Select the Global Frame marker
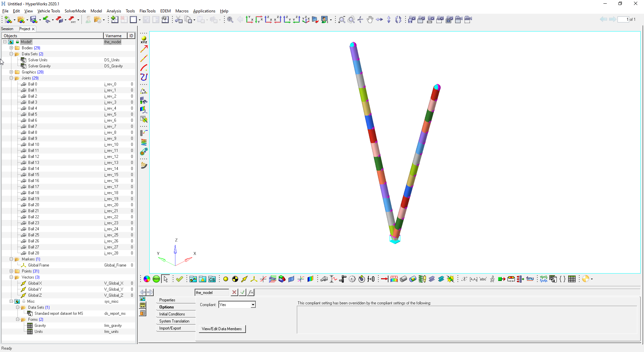644x352 pixels. (68, 265)
